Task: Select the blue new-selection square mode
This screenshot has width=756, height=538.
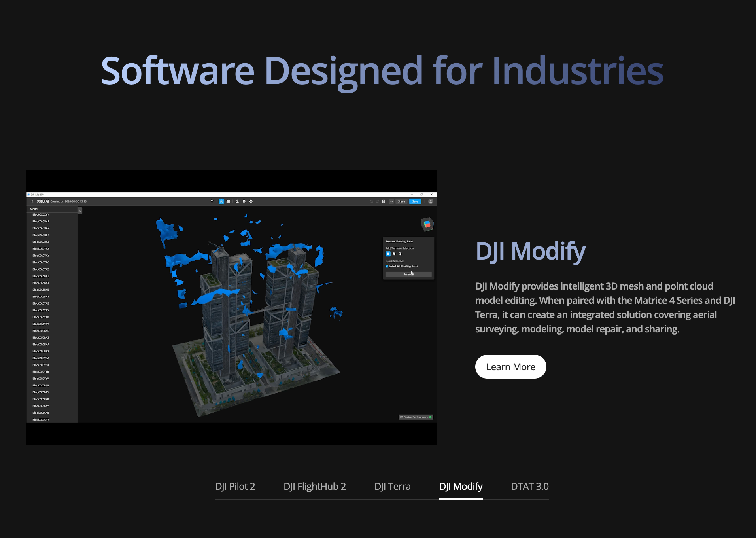Action: pos(388,254)
